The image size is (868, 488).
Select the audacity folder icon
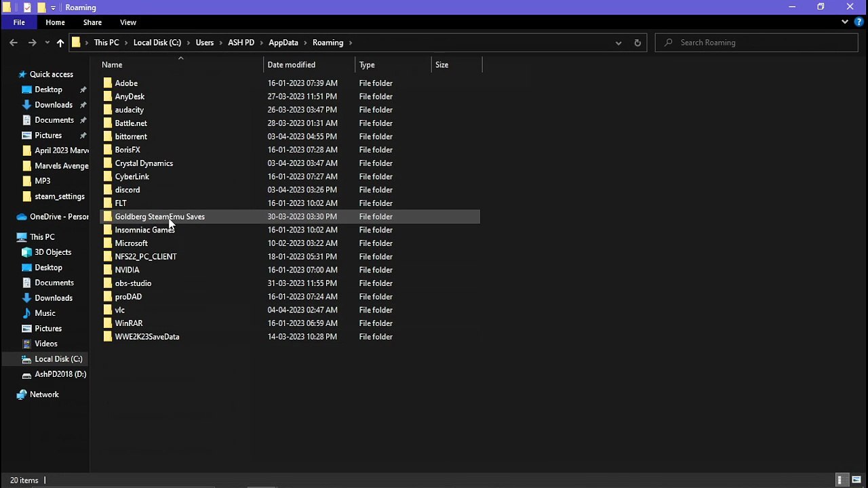point(108,110)
